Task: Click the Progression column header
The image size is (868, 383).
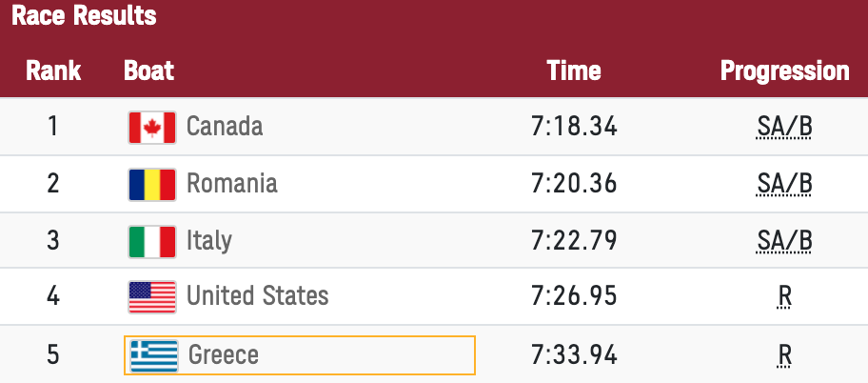Action: pos(784,71)
